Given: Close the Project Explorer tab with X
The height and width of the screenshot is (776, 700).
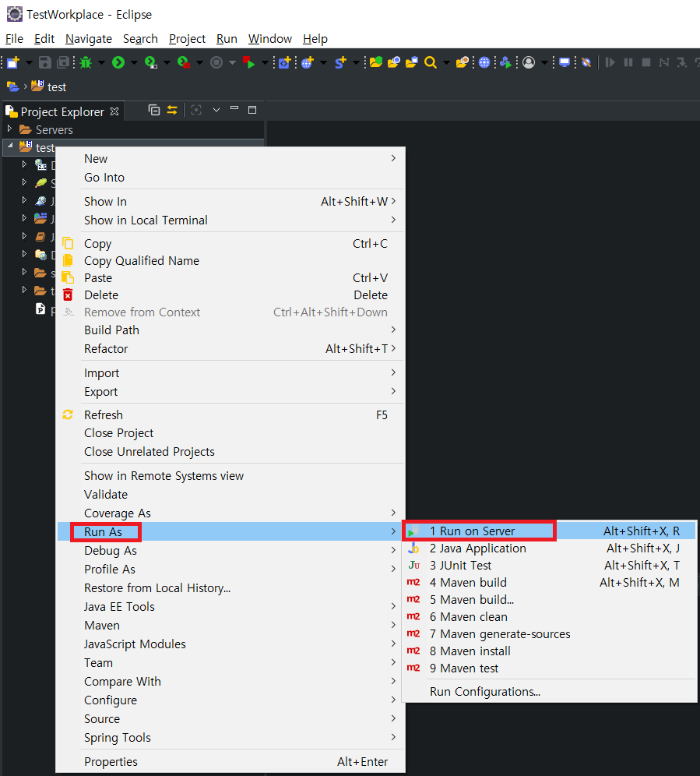Looking at the screenshot, I should (x=114, y=111).
